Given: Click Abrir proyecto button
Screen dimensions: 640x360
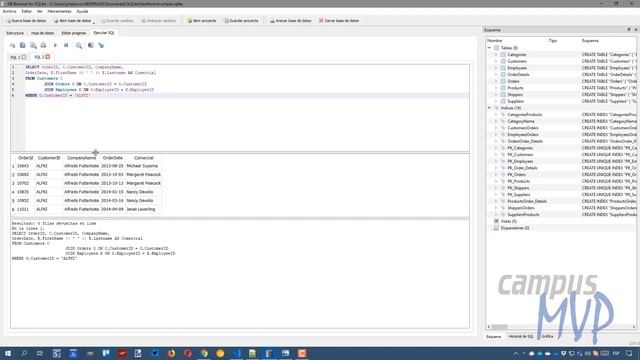Looking at the screenshot, I should (x=202, y=20).
